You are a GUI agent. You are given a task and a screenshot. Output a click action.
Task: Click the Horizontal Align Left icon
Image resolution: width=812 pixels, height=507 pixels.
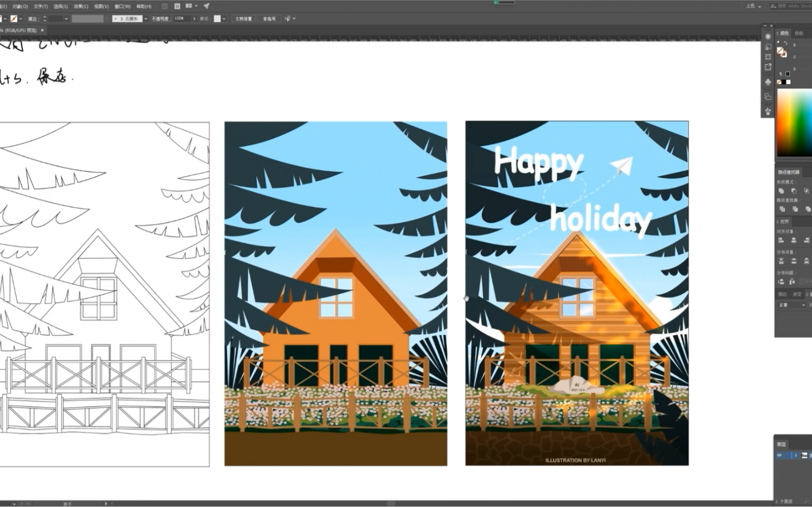781,241
